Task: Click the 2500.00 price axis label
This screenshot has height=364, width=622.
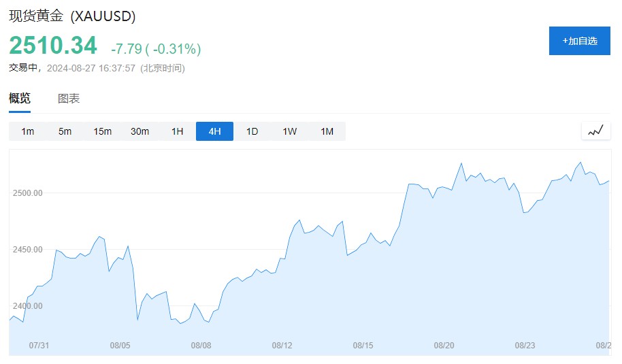Action: [28, 193]
